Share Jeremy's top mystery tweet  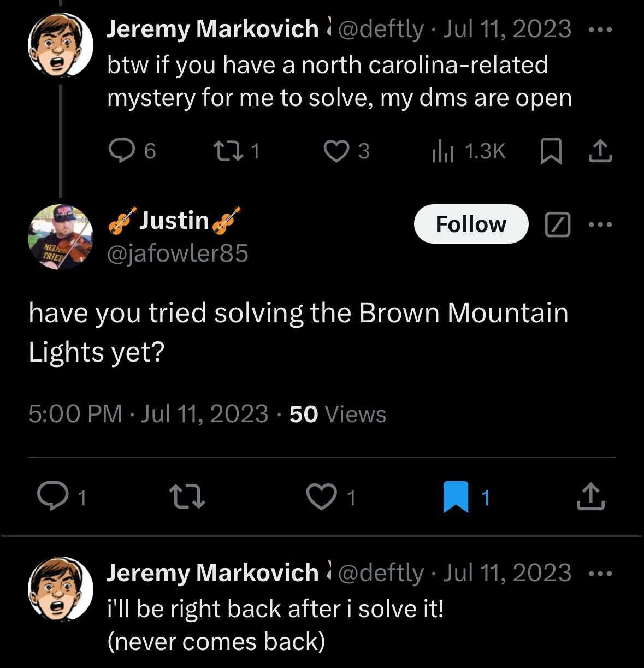600,151
